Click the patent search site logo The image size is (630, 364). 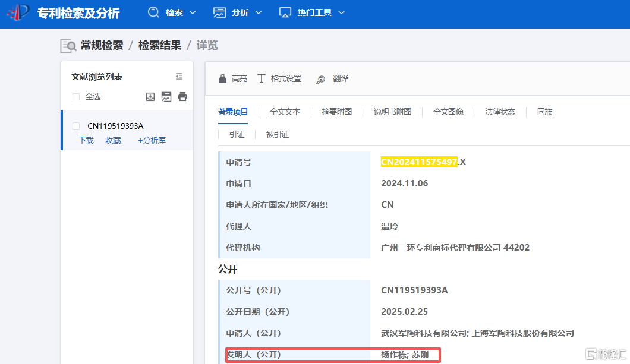point(18,12)
